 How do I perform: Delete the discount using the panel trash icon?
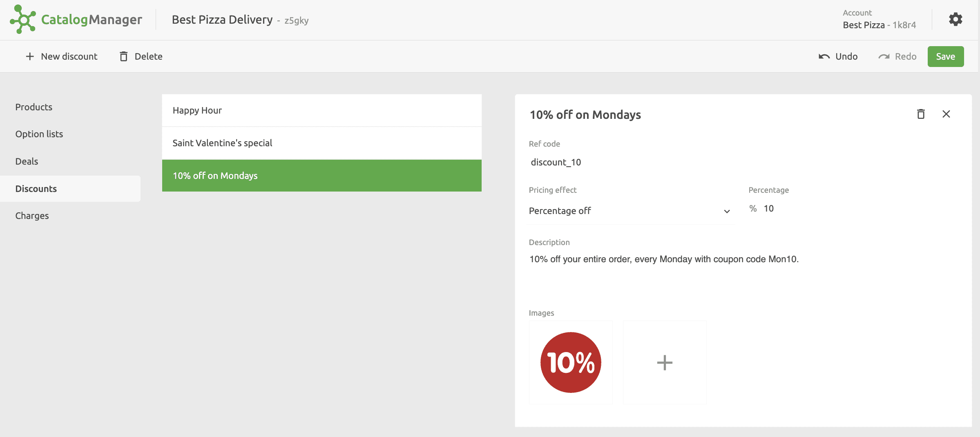click(920, 114)
